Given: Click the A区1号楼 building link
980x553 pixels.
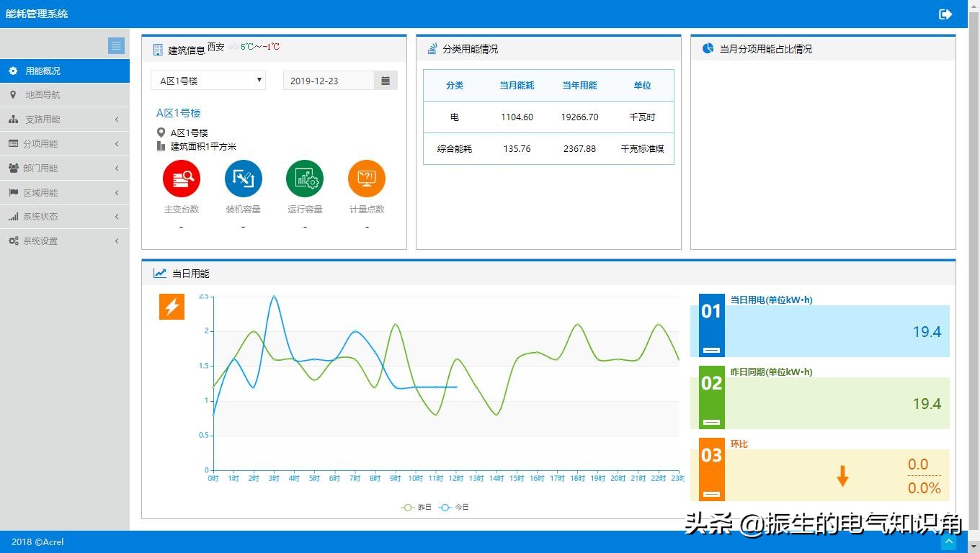Looking at the screenshot, I should click(x=177, y=113).
